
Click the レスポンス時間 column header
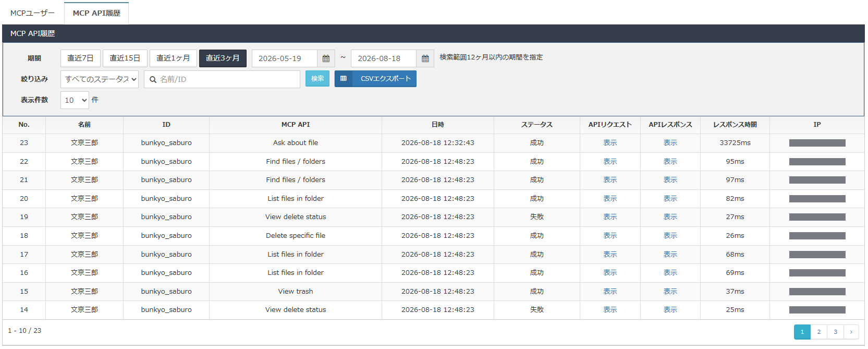[x=735, y=125]
